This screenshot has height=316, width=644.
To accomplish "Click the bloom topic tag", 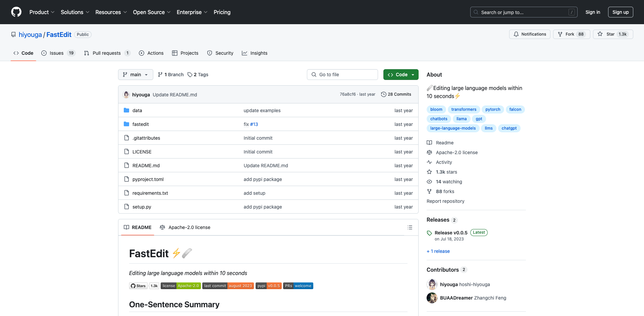I will (x=436, y=109).
